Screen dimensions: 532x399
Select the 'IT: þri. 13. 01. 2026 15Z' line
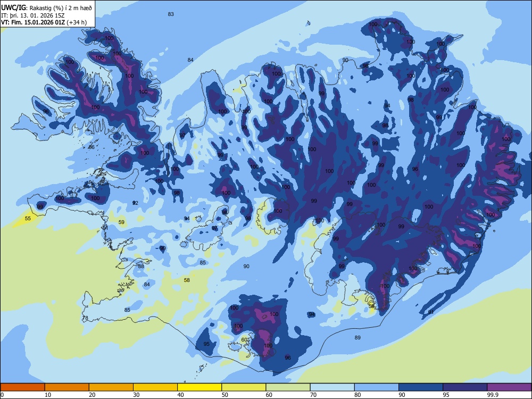click(x=33, y=15)
